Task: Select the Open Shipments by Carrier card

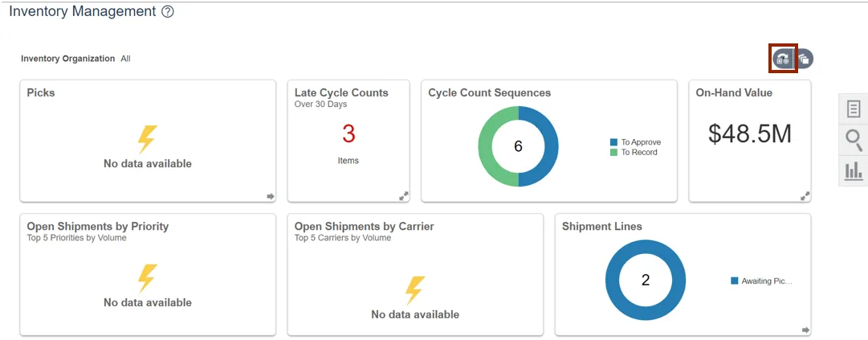Action: coord(415,273)
